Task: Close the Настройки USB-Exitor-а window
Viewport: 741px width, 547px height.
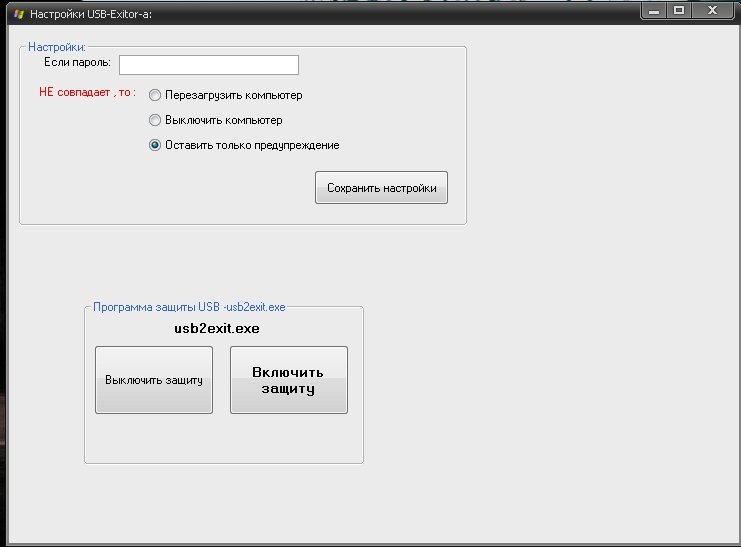Action: 712,10
